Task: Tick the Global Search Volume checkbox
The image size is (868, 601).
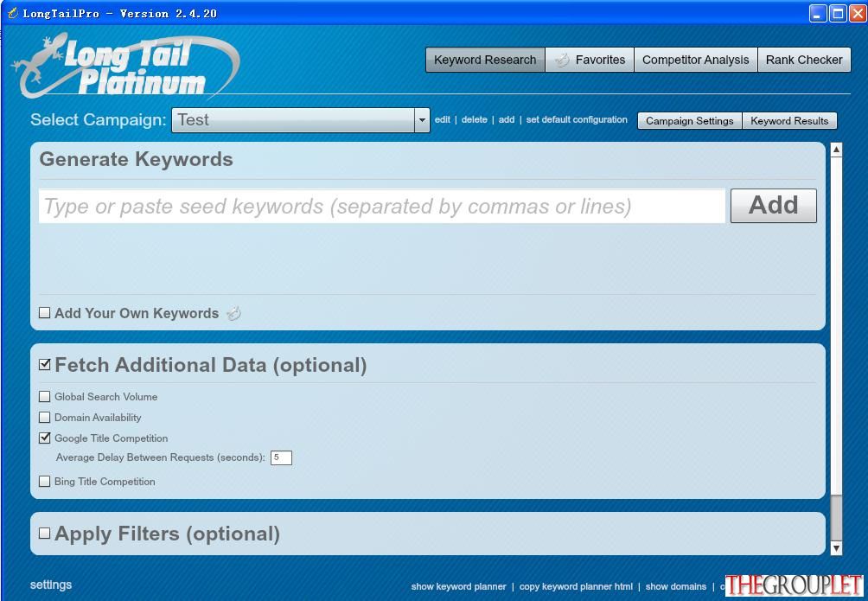Action: tap(44, 397)
